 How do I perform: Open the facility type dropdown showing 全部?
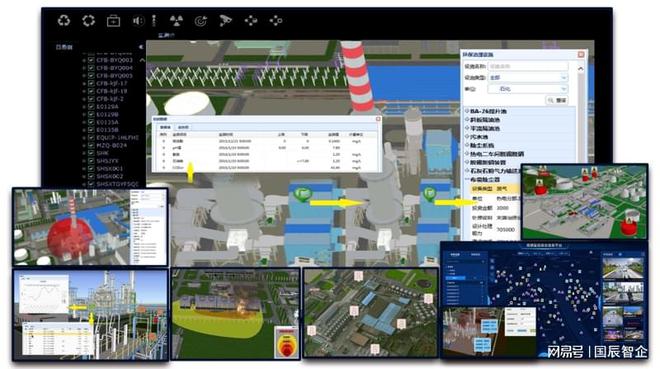pyautogui.click(x=527, y=77)
